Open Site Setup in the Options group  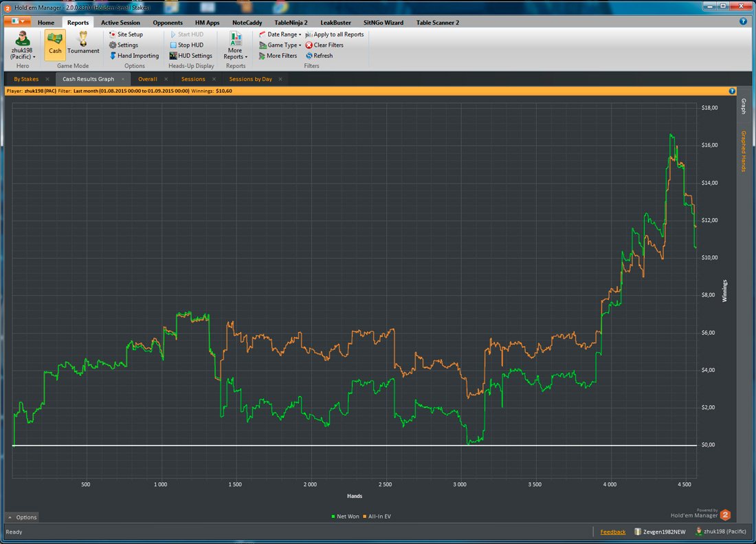click(x=126, y=34)
